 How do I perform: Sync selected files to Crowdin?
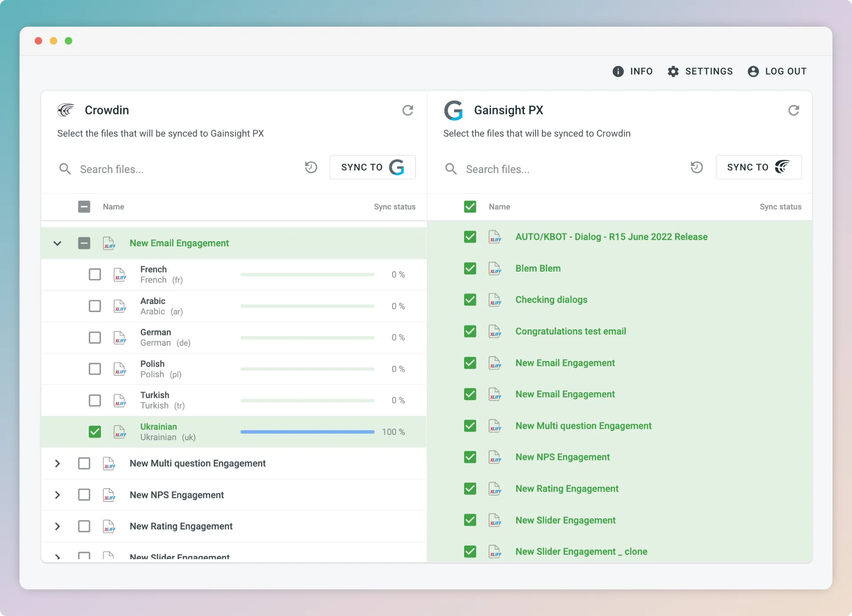pyautogui.click(x=758, y=167)
